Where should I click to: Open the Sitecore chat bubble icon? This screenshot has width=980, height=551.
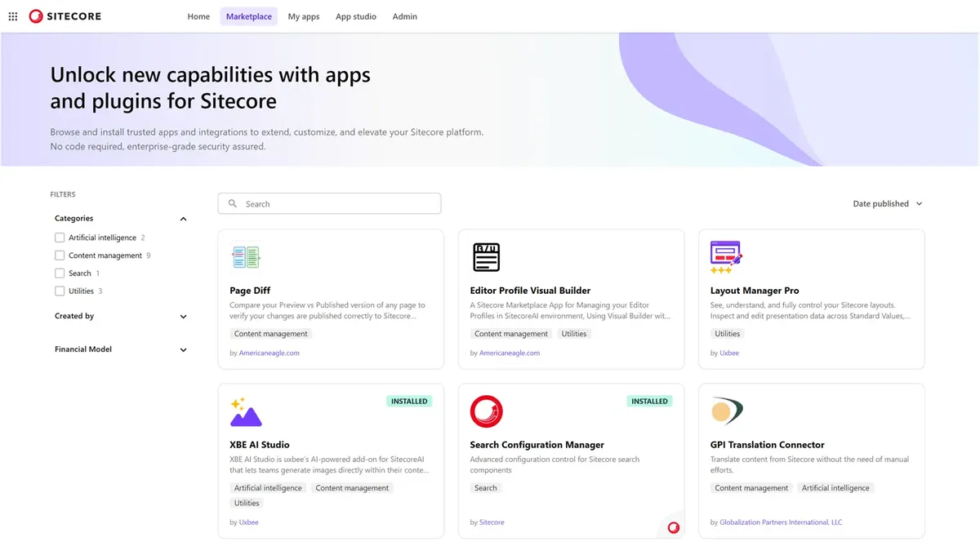(x=672, y=527)
